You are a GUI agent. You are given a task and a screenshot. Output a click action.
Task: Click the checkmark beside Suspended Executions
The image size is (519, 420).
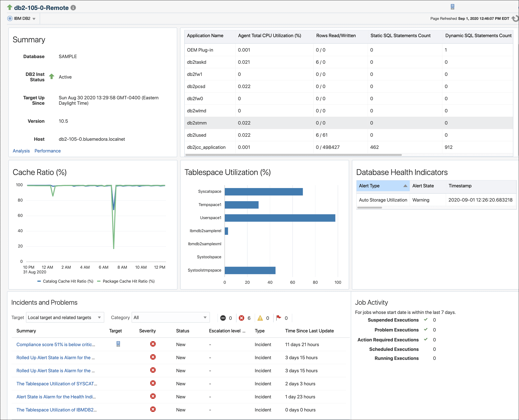425,320
